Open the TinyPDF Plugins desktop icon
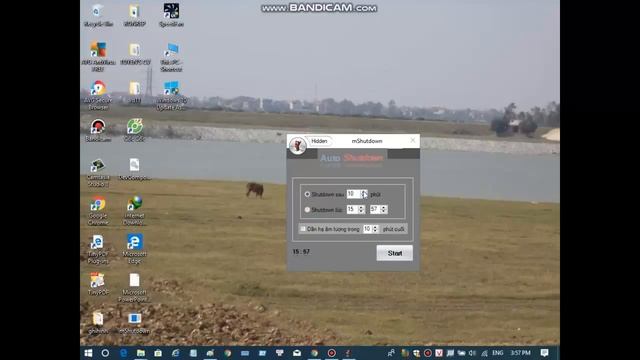640x360 pixels. (98, 249)
